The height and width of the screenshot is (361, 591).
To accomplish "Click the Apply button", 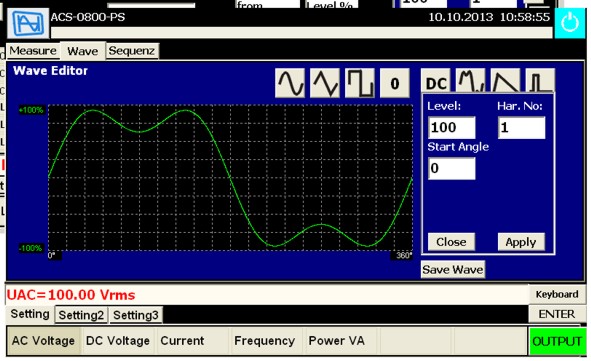I will 521,242.
